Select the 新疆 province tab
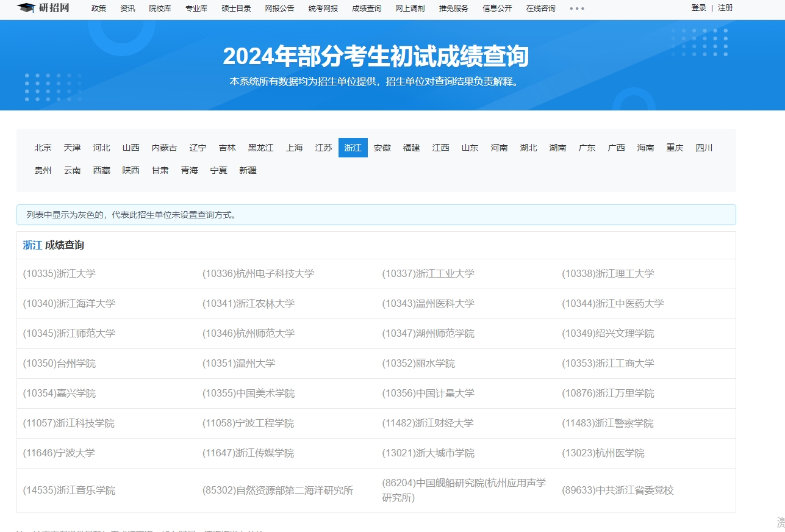This screenshot has width=785, height=532. 248,170
